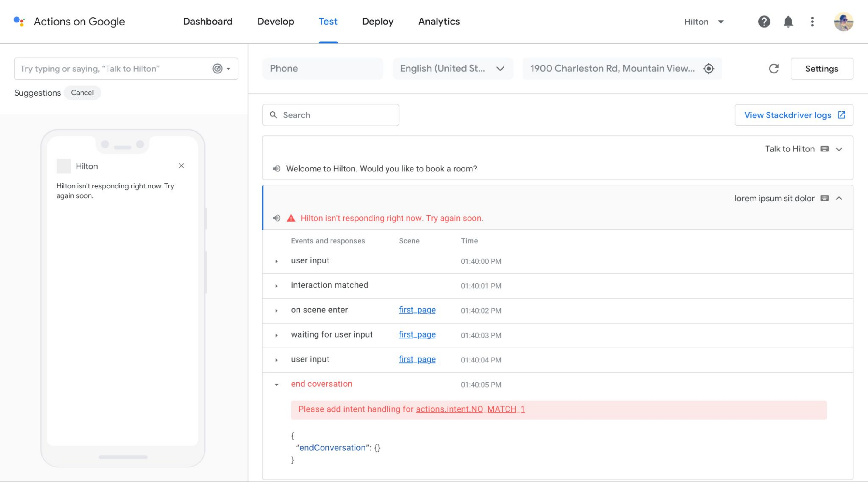Click the Suggestions label

click(x=37, y=93)
